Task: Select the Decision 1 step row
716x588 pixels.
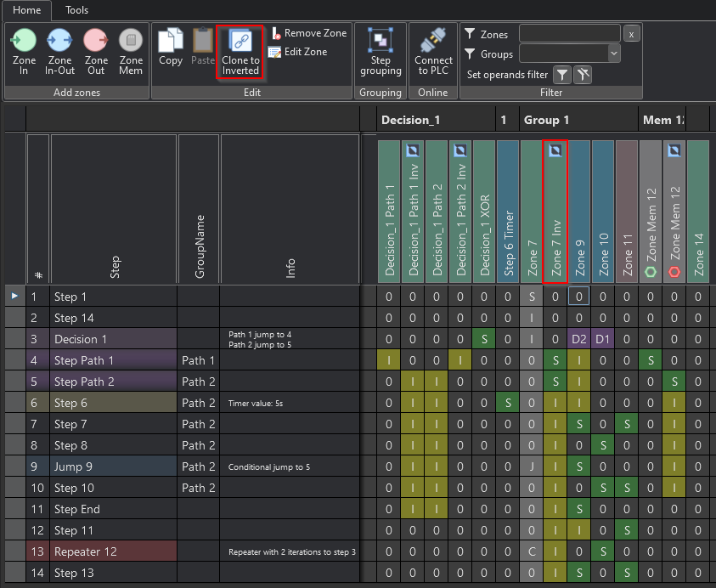Action: [x=113, y=339]
